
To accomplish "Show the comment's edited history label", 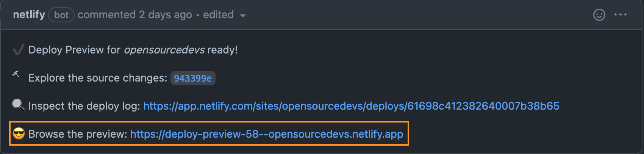I will (x=218, y=15).
